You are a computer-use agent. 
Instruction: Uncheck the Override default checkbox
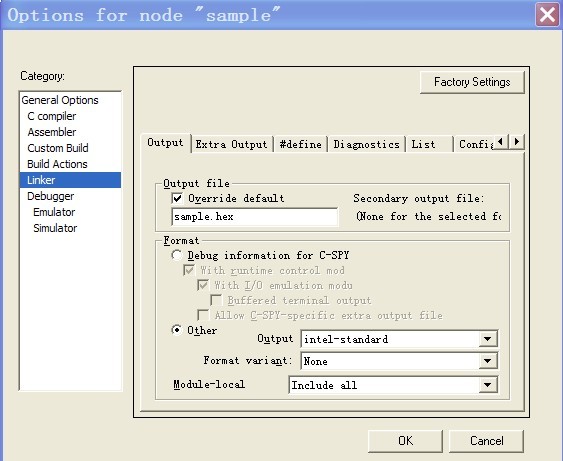point(177,198)
